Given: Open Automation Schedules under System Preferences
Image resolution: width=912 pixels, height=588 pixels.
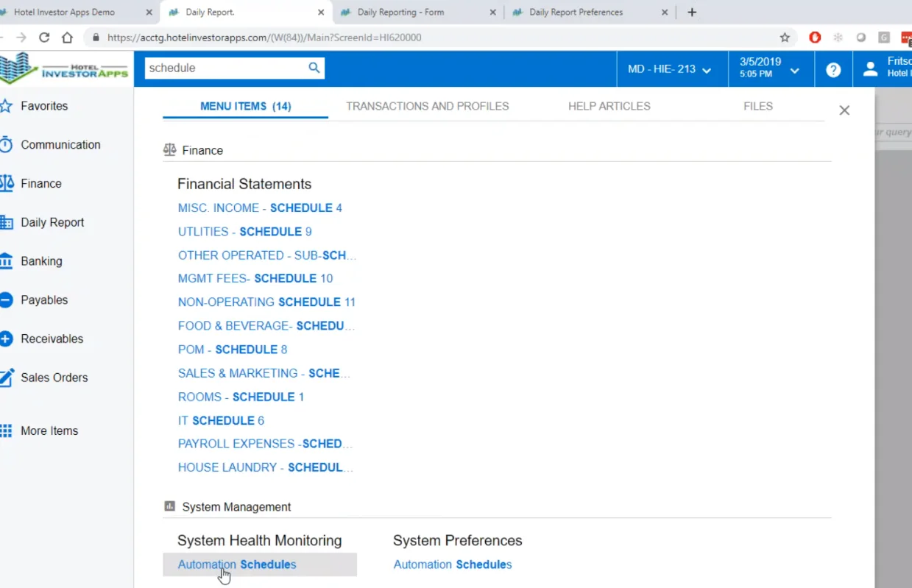Looking at the screenshot, I should pyautogui.click(x=453, y=564).
